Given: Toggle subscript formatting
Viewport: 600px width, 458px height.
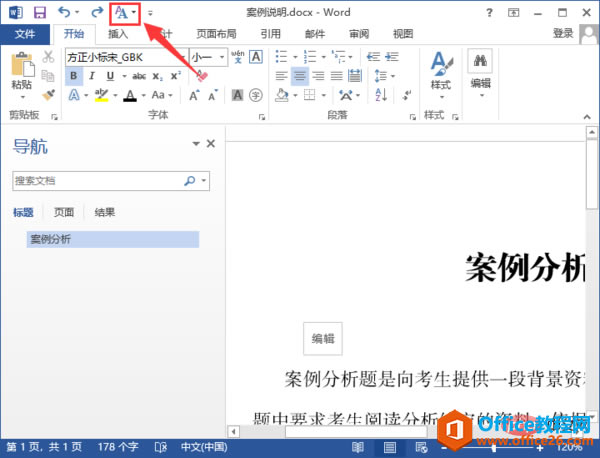Looking at the screenshot, I should coord(157,76).
